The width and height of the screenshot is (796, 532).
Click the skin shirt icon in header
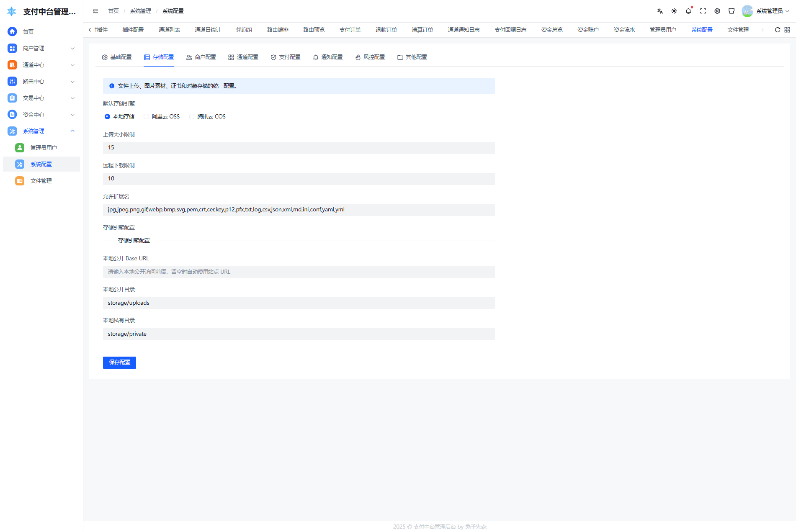[x=732, y=11]
